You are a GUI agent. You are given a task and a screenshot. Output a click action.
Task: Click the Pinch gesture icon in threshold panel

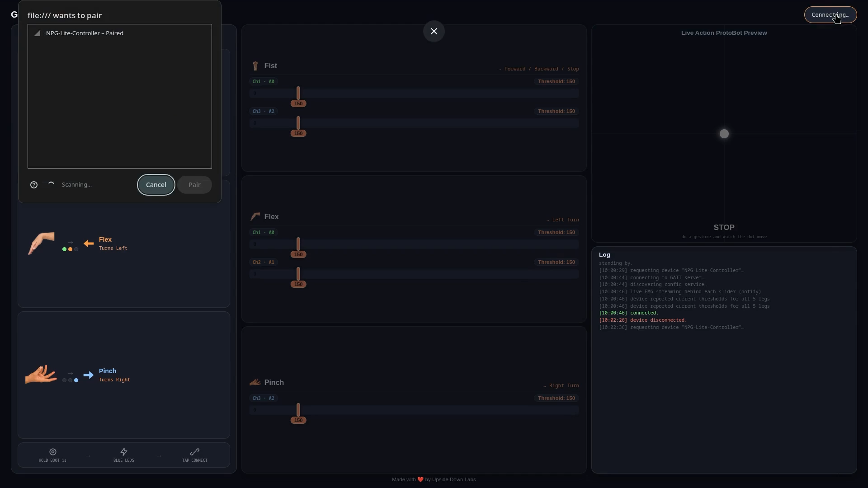pyautogui.click(x=255, y=382)
